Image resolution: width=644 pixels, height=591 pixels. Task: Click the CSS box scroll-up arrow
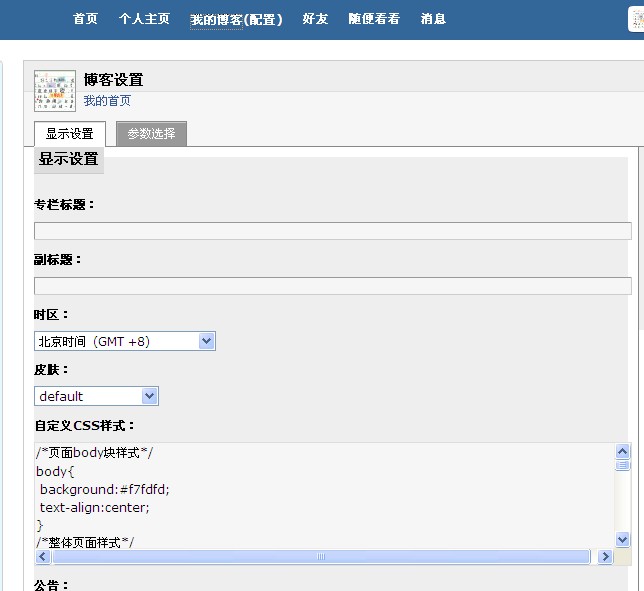[623, 451]
